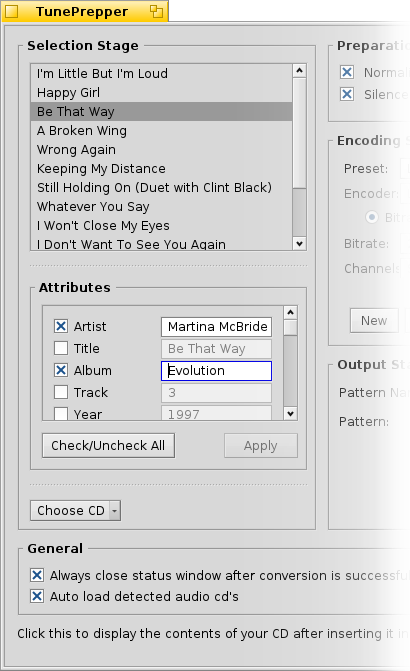Toggle Always close status window option

pos(37,575)
